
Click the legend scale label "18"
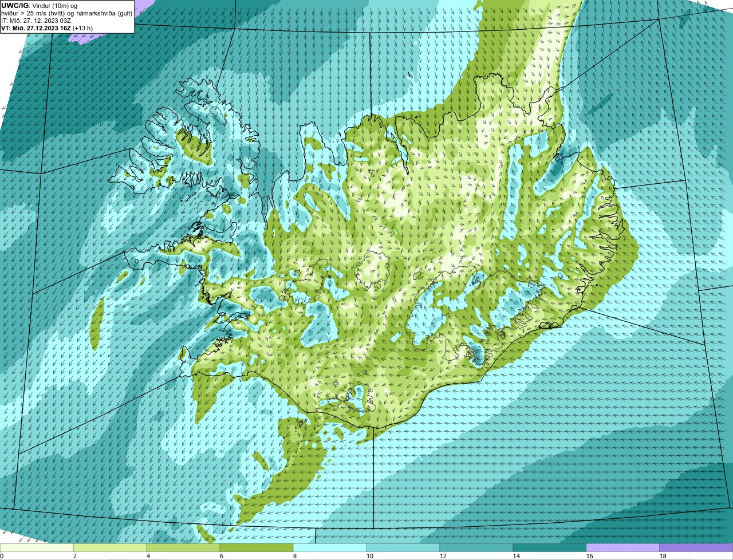pyautogui.click(x=663, y=556)
